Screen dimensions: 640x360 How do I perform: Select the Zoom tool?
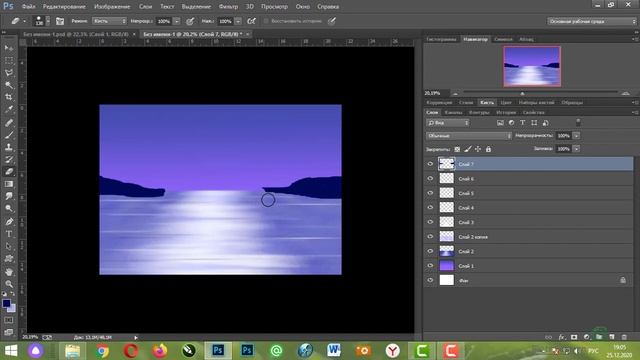tap(9, 284)
